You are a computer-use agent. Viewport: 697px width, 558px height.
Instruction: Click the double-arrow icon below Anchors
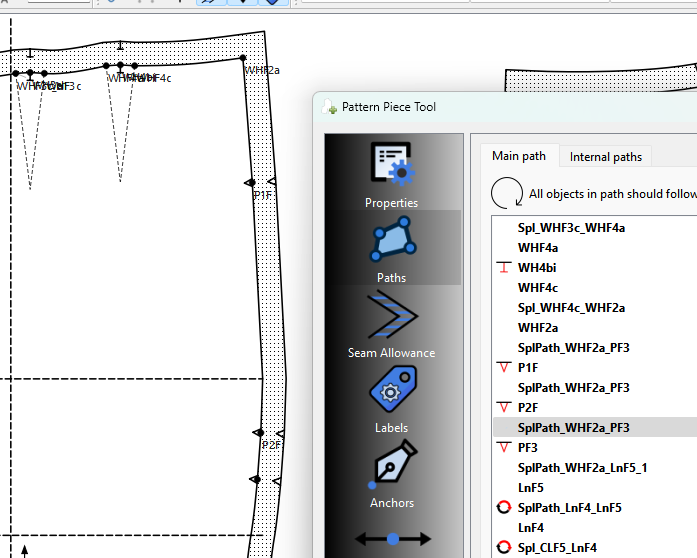[x=392, y=539]
